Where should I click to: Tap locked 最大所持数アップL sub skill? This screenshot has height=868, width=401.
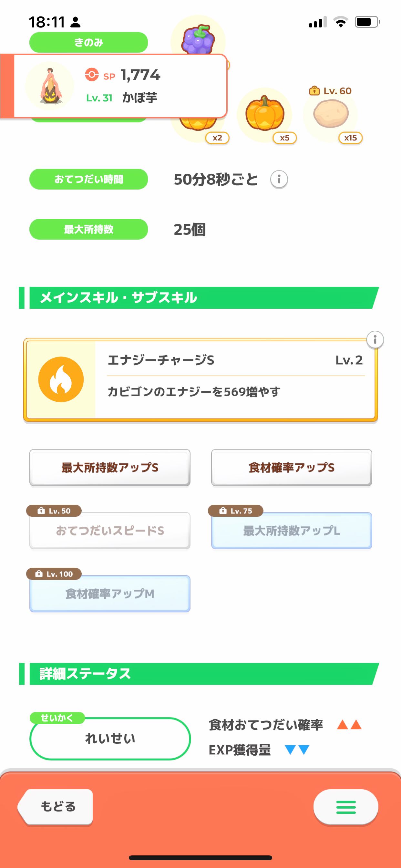click(x=292, y=530)
